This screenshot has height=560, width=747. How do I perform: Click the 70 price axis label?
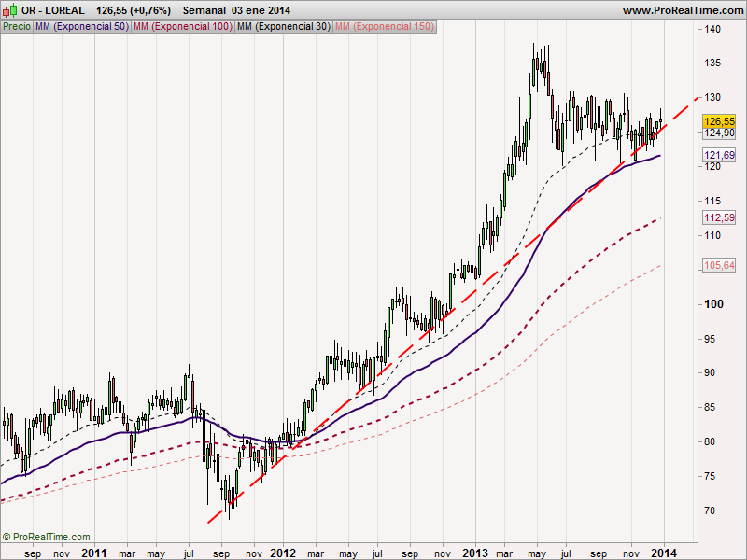(x=710, y=511)
